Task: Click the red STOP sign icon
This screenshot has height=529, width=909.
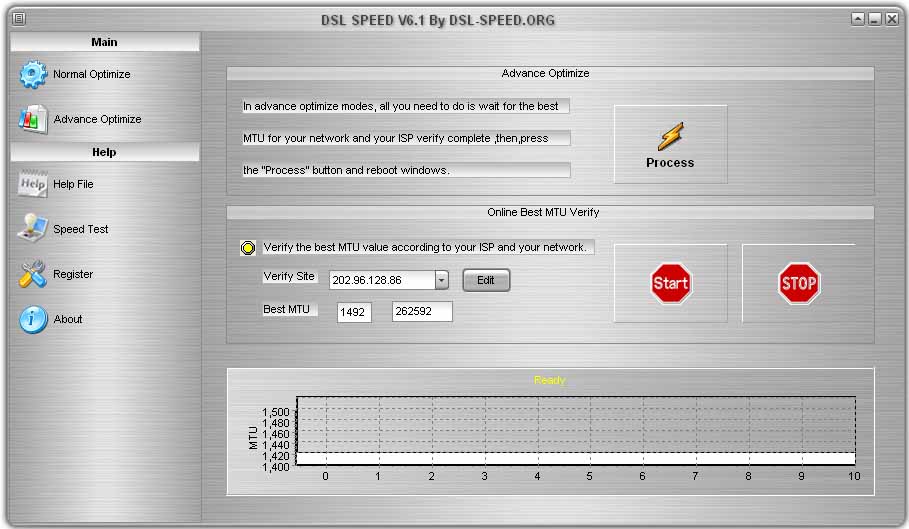Action: [x=799, y=283]
